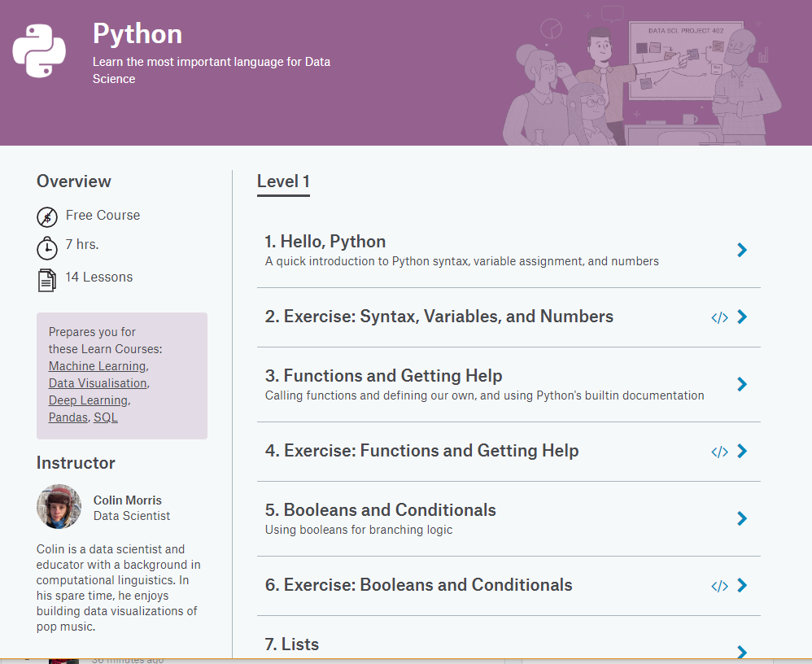Image resolution: width=812 pixels, height=664 pixels.
Task: Click code icon for Syntax, Variables, Numbers exercise
Action: tap(719, 317)
